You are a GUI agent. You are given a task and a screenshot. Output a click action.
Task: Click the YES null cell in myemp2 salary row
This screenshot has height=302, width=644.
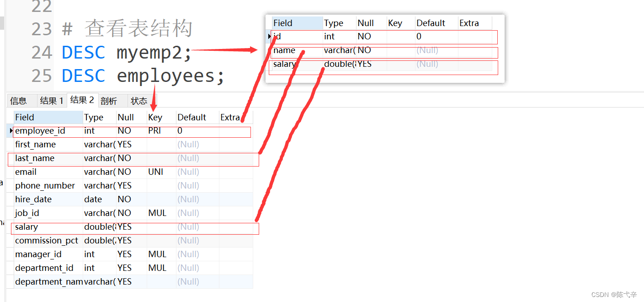pos(371,64)
